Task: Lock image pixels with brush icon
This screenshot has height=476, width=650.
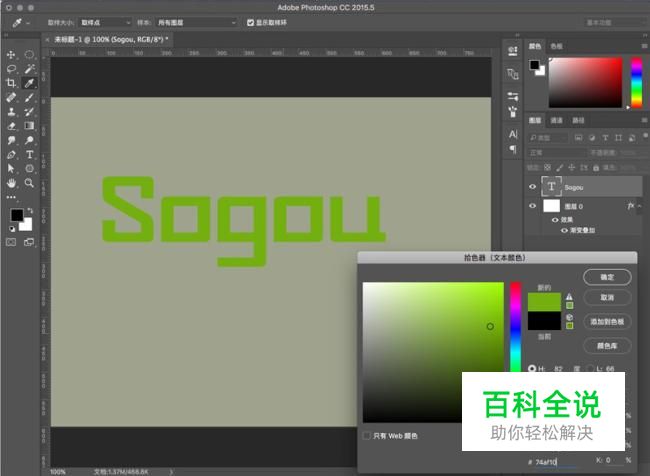Action: click(x=560, y=168)
